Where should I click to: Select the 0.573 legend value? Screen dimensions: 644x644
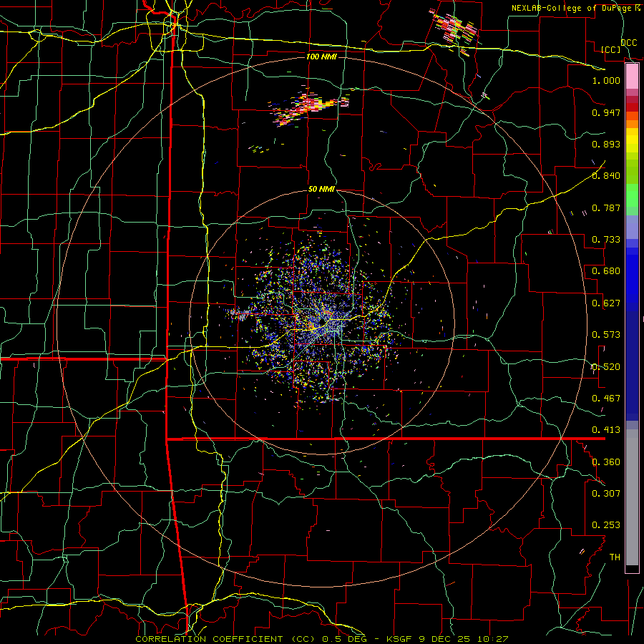[606, 335]
